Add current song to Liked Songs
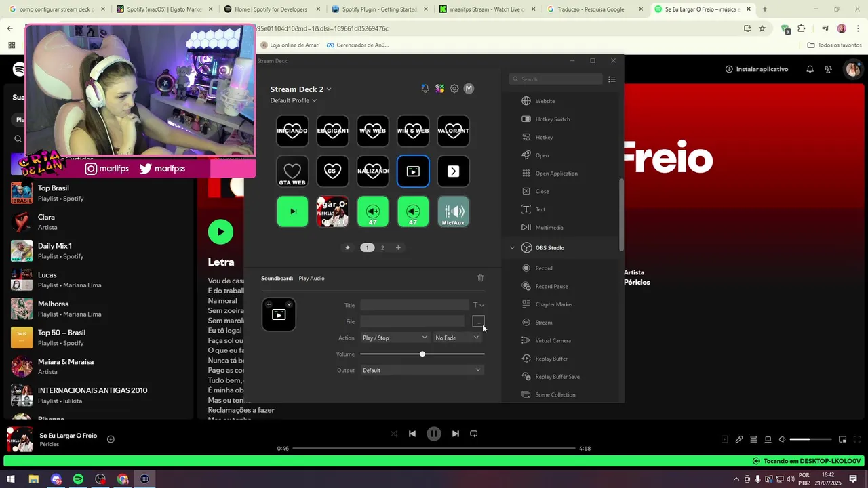Screen dimensions: 868x488 click(x=111, y=439)
